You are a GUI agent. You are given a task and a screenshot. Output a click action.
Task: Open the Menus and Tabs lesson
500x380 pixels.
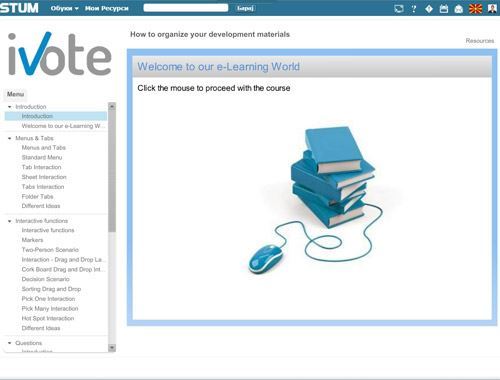coord(44,148)
